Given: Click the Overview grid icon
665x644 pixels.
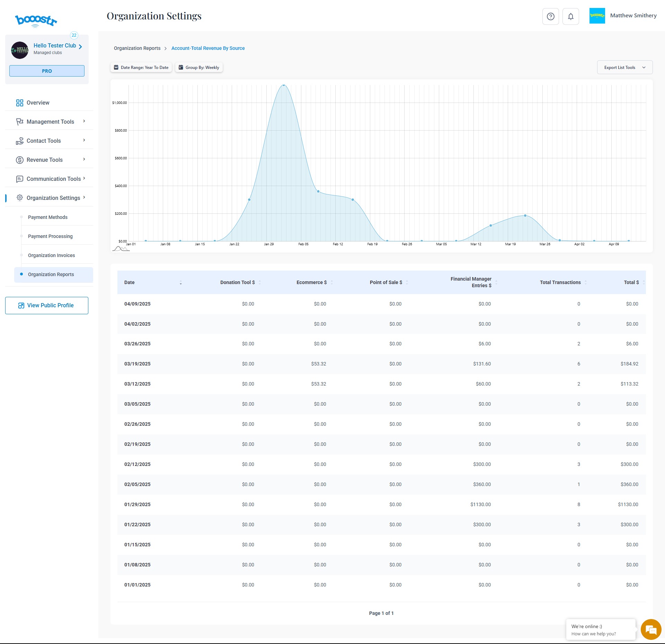Looking at the screenshot, I should 19,103.
